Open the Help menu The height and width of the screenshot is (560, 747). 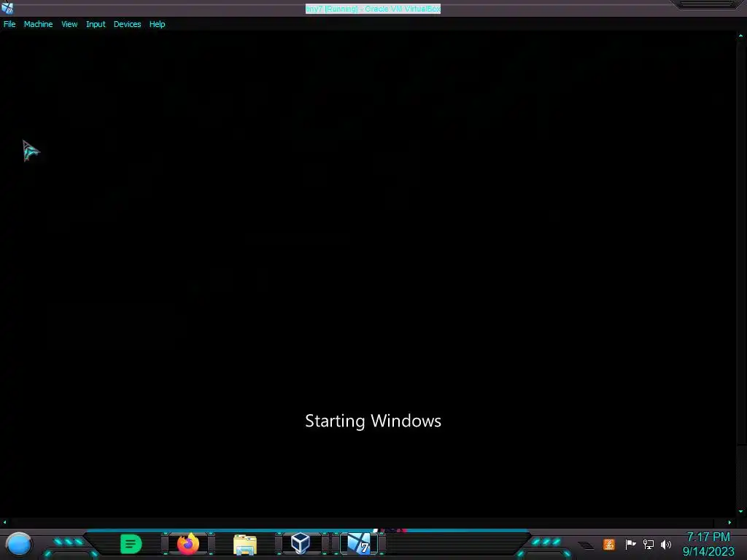[x=158, y=24]
